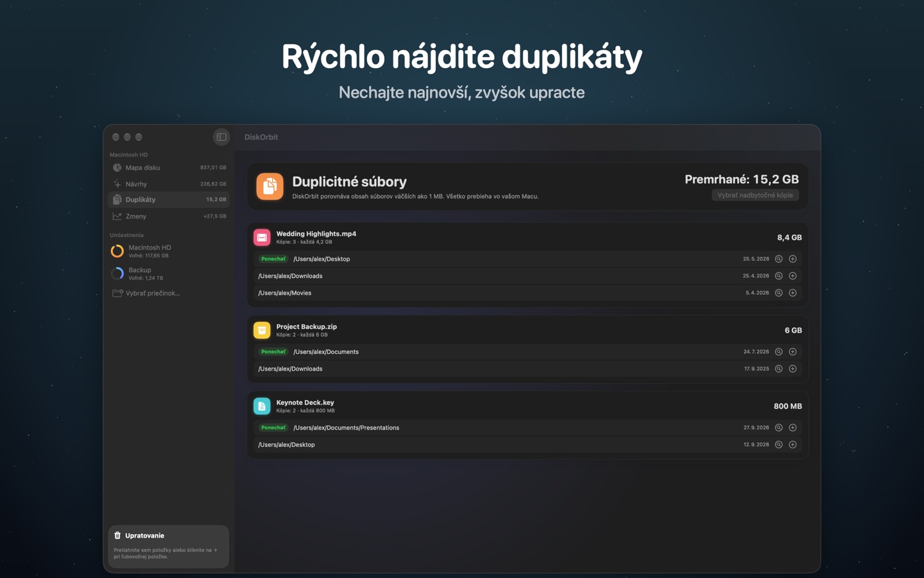Click Macintosh HD free space ring
The height and width of the screenshot is (578, 924).
coord(117,251)
